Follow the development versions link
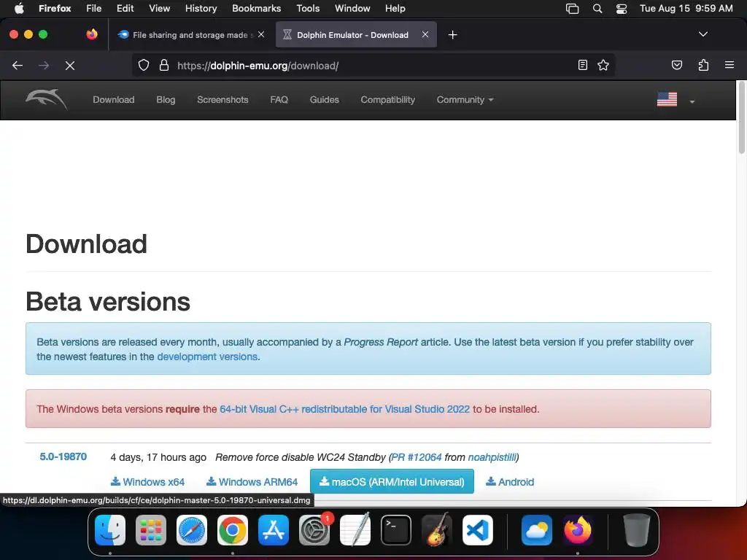The width and height of the screenshot is (747, 560). [206, 357]
